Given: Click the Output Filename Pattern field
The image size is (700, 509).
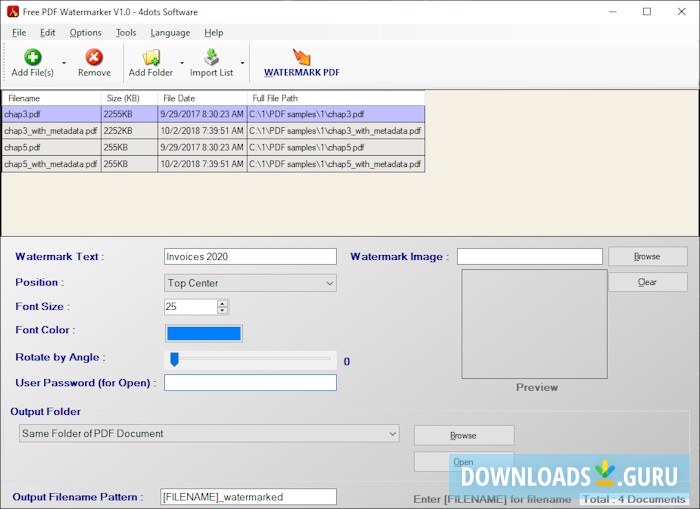Looking at the screenshot, I should click(248, 497).
